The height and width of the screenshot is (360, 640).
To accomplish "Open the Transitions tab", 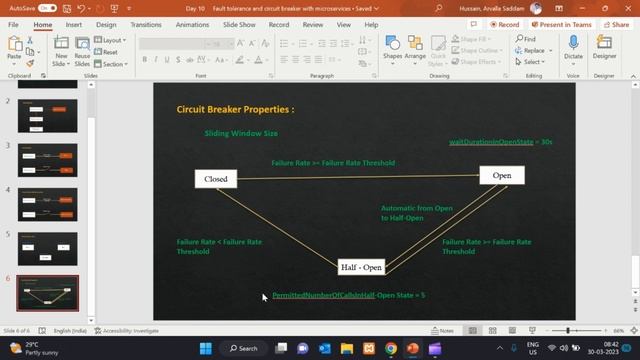I will pyautogui.click(x=146, y=25).
